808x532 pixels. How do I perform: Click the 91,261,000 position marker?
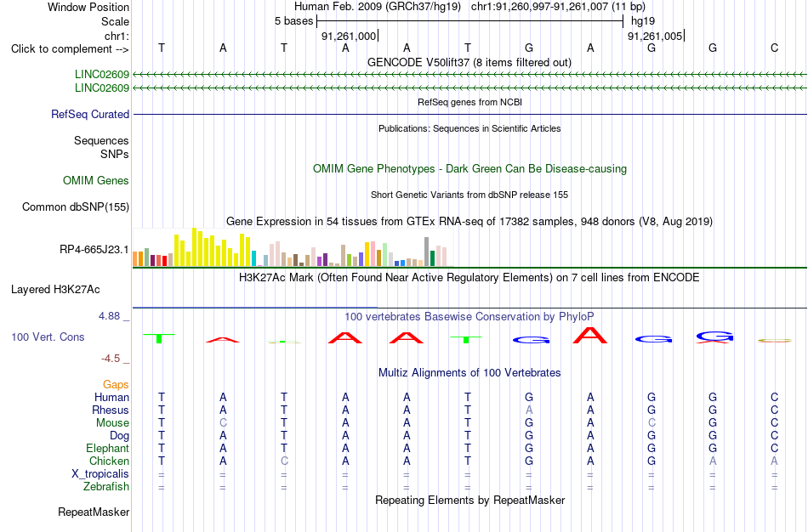[x=349, y=36]
